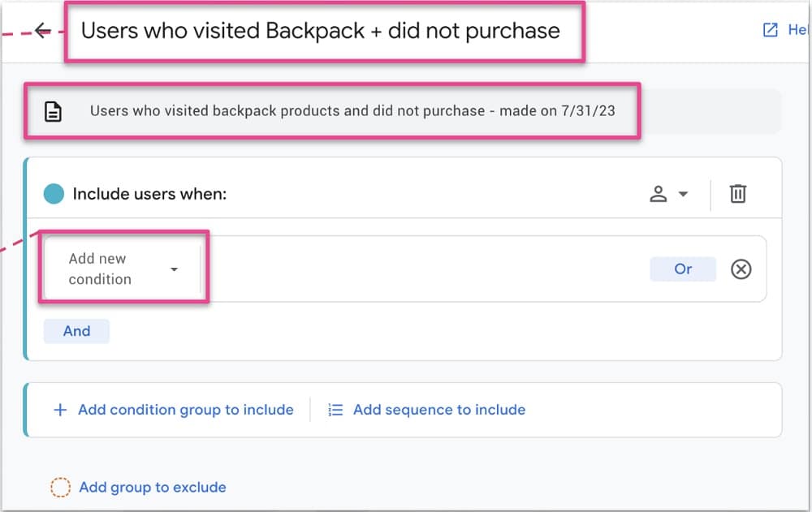812x512 pixels.
Task: Click the sequence list icon
Action: 335,410
